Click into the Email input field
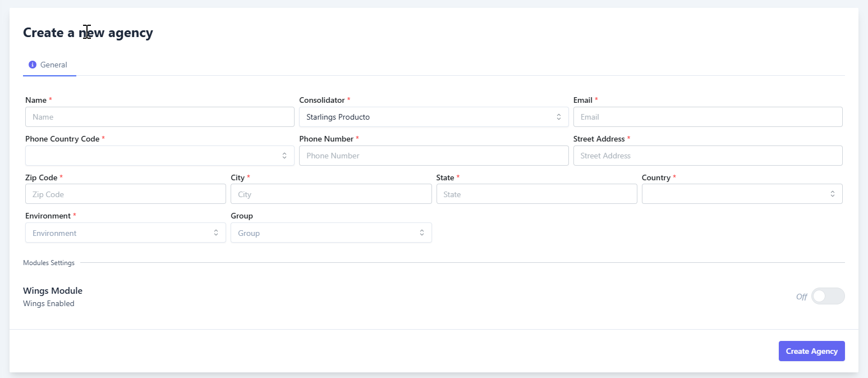The width and height of the screenshot is (868, 378). pyautogui.click(x=707, y=117)
